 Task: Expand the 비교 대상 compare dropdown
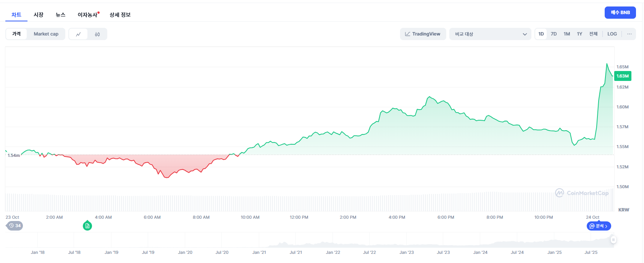(490, 34)
